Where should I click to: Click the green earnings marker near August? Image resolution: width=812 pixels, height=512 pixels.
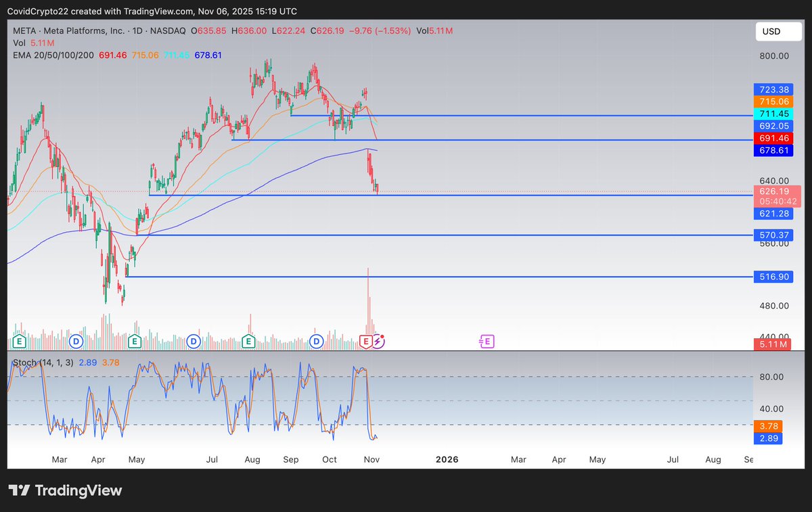[x=249, y=342]
